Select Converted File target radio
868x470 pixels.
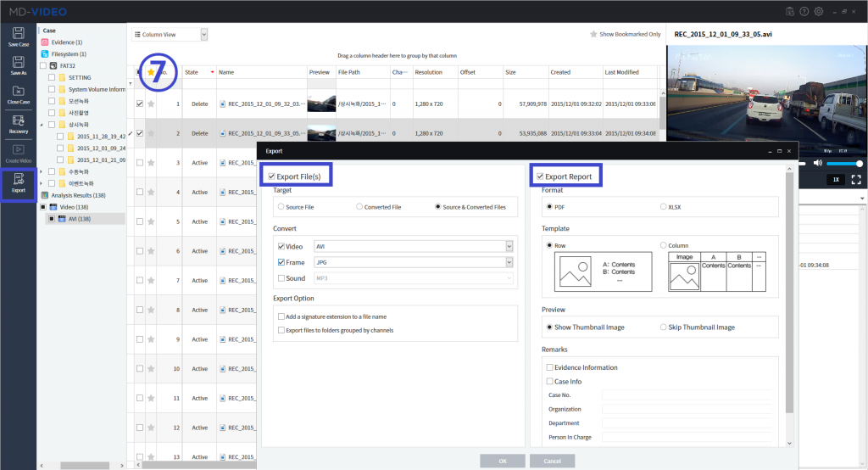359,207
